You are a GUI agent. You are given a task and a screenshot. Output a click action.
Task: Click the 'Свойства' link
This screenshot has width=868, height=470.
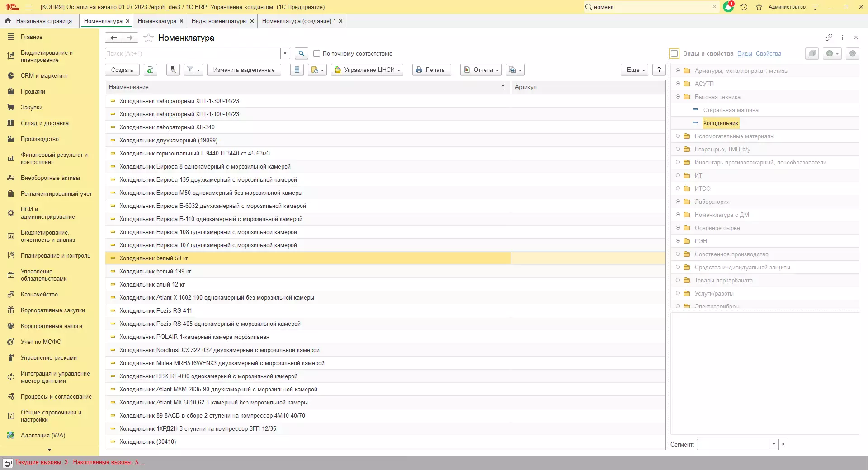pos(768,53)
